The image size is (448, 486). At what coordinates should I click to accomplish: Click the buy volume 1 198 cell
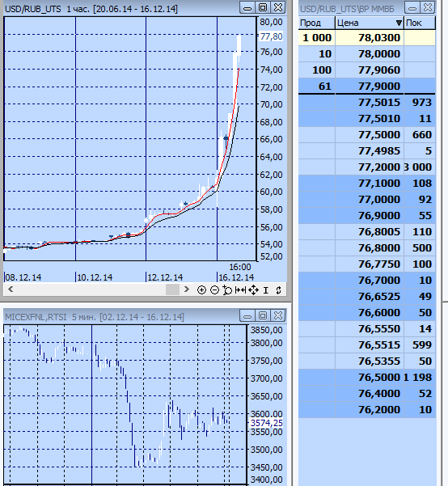[x=420, y=377]
